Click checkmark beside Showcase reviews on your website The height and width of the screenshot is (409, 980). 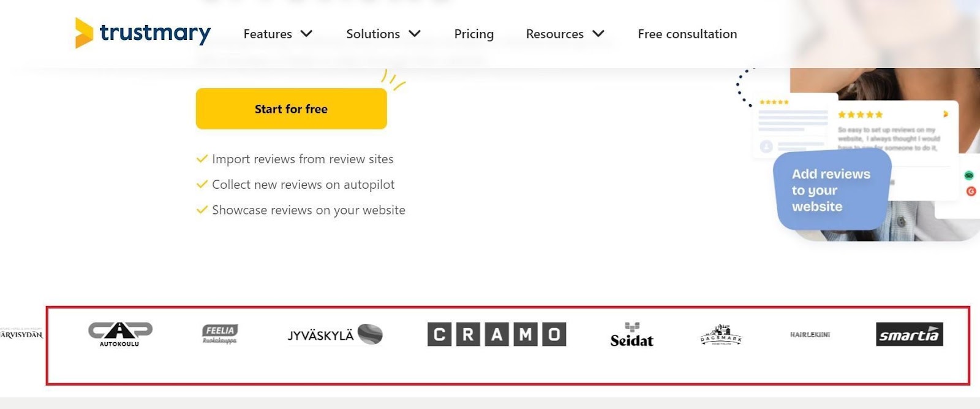pos(202,210)
